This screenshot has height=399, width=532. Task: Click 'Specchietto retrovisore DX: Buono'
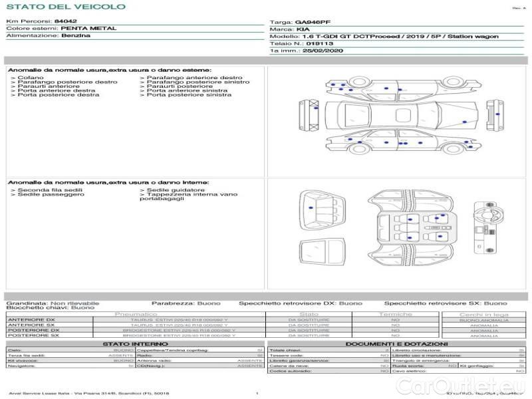click(x=301, y=303)
